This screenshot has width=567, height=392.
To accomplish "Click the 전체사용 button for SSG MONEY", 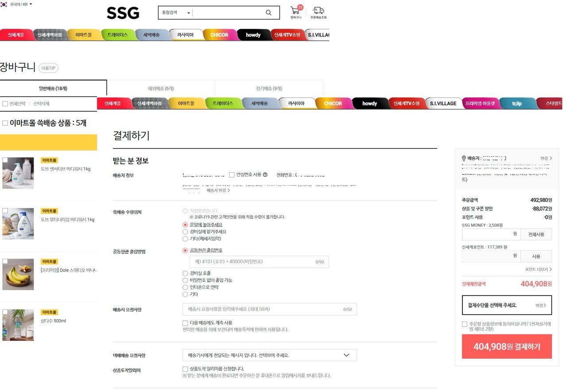I will (x=536, y=234).
